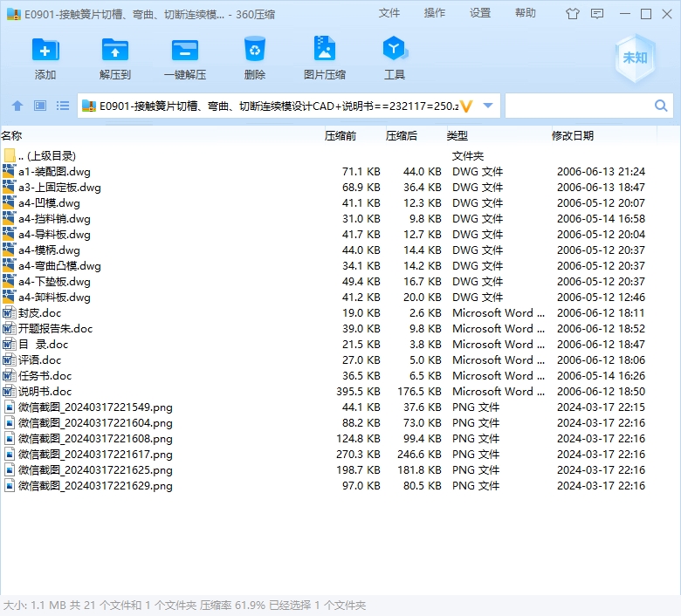Select the 目 录.doc file name
Screen dimensions: 681x616
coord(43,345)
